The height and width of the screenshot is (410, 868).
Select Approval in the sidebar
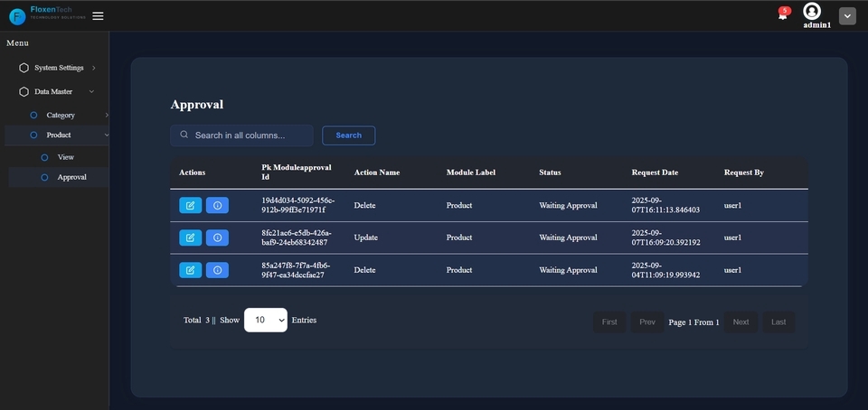[x=71, y=177]
